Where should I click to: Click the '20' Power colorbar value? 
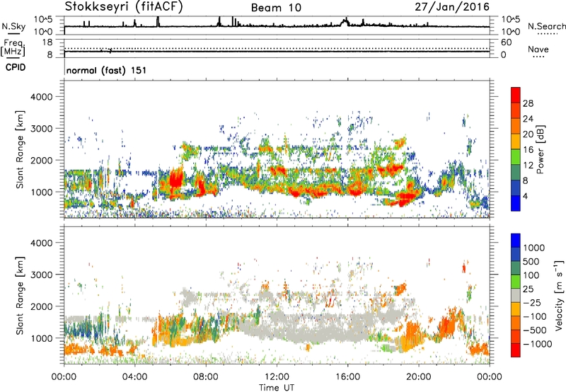528,134
